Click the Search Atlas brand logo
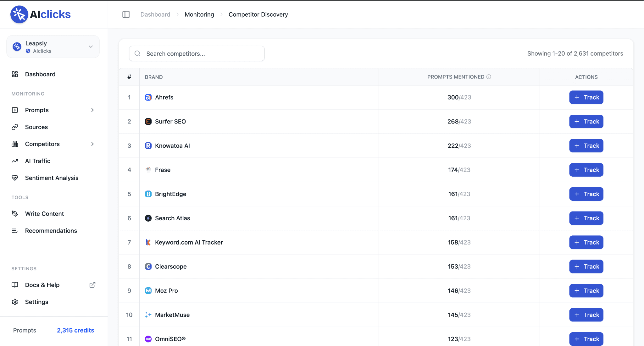Viewport: 644px width, 346px height. (148, 218)
